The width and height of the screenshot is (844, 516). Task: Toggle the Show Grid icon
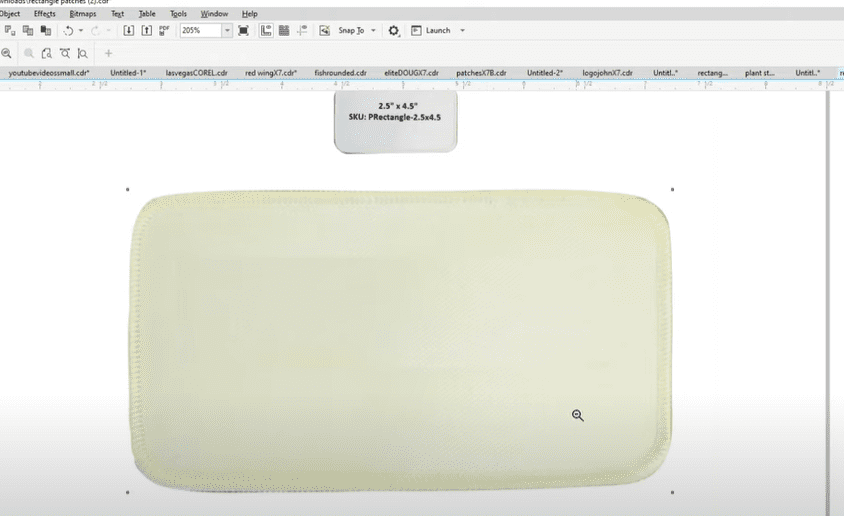pos(284,31)
